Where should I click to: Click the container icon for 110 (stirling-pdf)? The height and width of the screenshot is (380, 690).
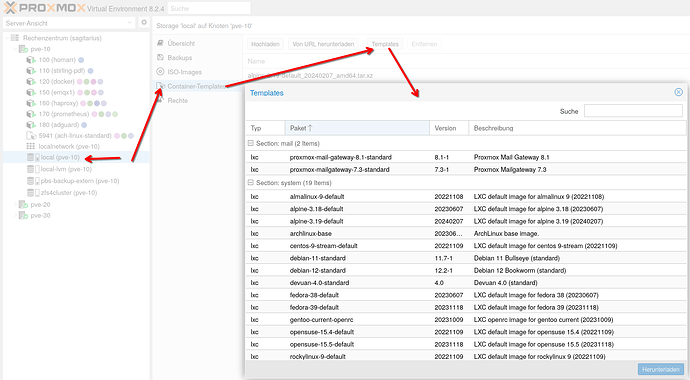(31, 71)
